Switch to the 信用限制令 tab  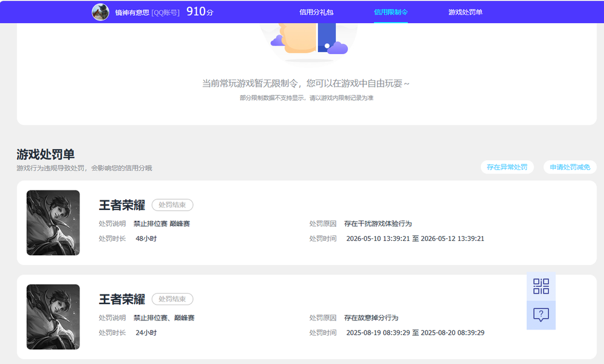(390, 12)
